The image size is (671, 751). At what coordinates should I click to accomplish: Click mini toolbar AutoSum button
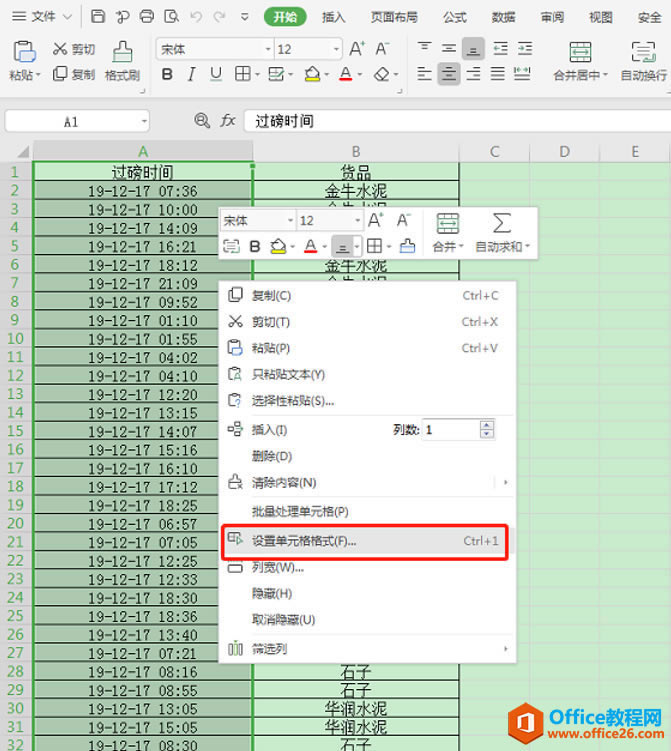(x=502, y=232)
